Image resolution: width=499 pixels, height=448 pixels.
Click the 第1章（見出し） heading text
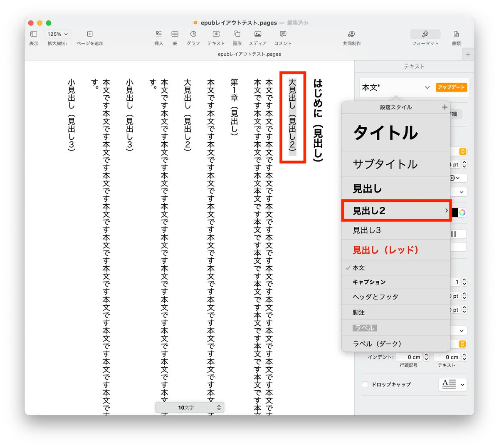tap(235, 107)
